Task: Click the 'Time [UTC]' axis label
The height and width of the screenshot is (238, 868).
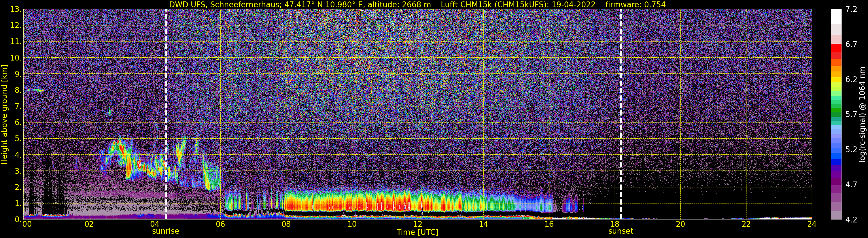Action: coord(417,232)
